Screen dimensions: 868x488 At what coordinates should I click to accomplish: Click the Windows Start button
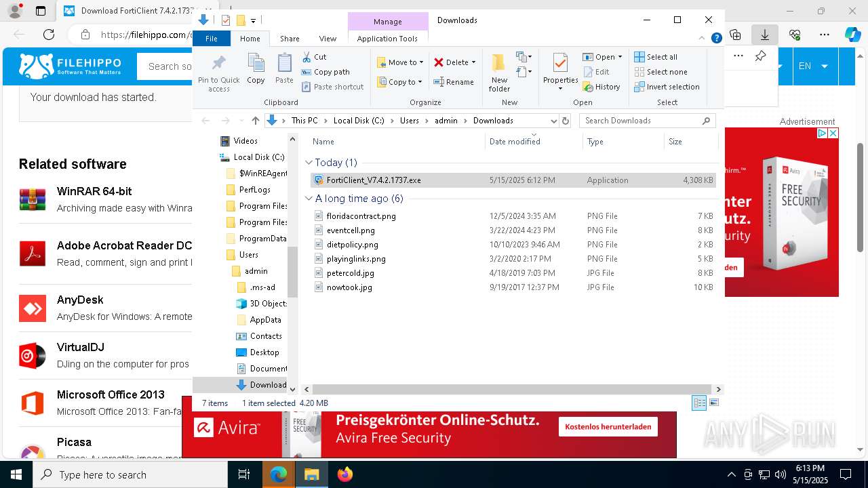(16, 474)
